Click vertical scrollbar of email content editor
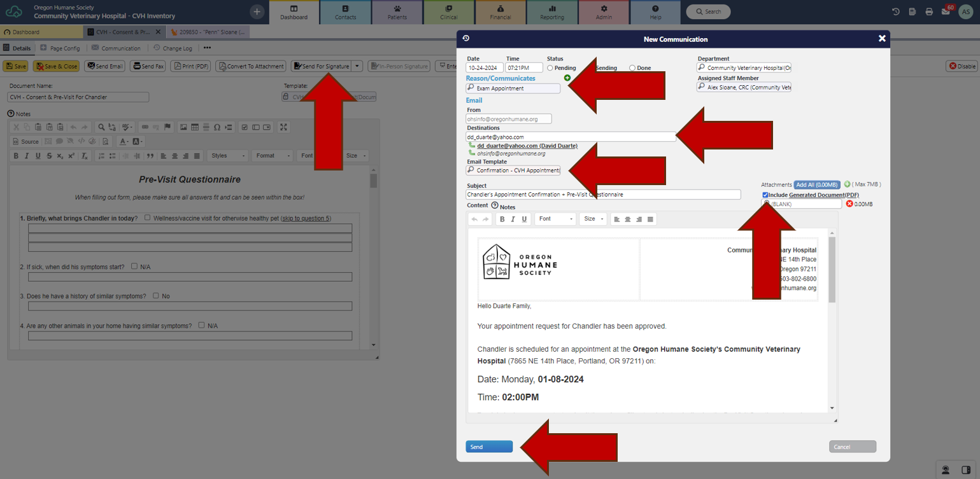This screenshot has width=980, height=479. coord(832,320)
